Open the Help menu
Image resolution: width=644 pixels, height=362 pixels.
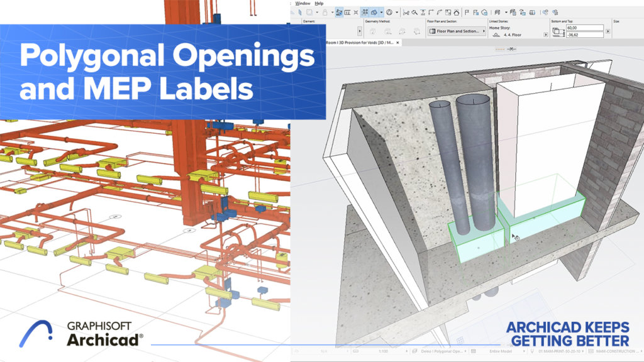click(x=319, y=3)
